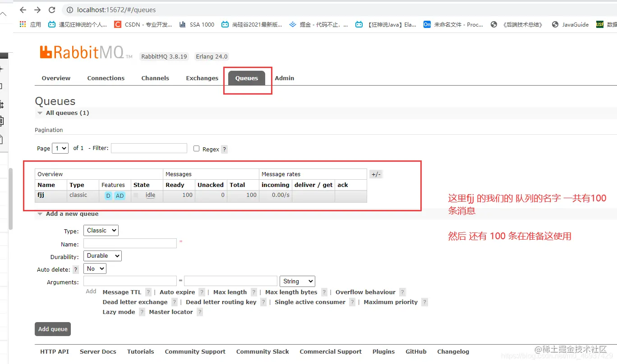
Task: Open the Community Slack link
Action: [x=262, y=352]
